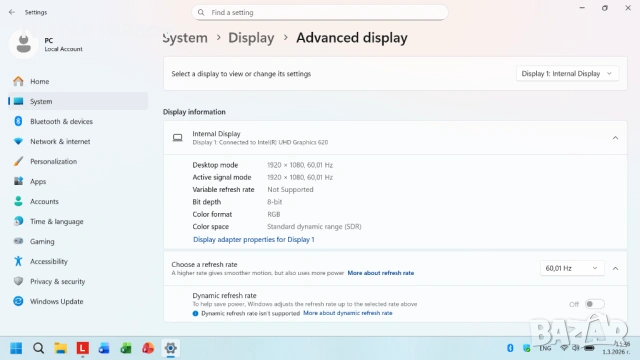Open taskbar Search
Image resolution: width=640 pixels, height=360 pixels.
pos(38,348)
